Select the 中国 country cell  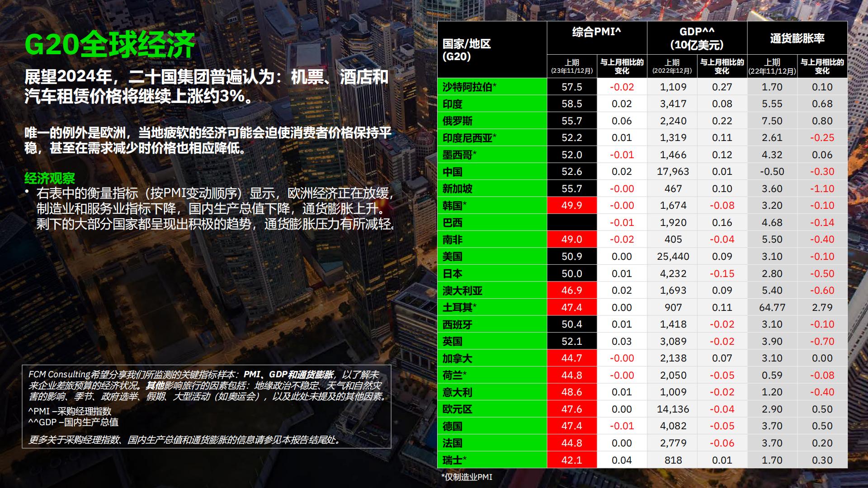point(492,172)
